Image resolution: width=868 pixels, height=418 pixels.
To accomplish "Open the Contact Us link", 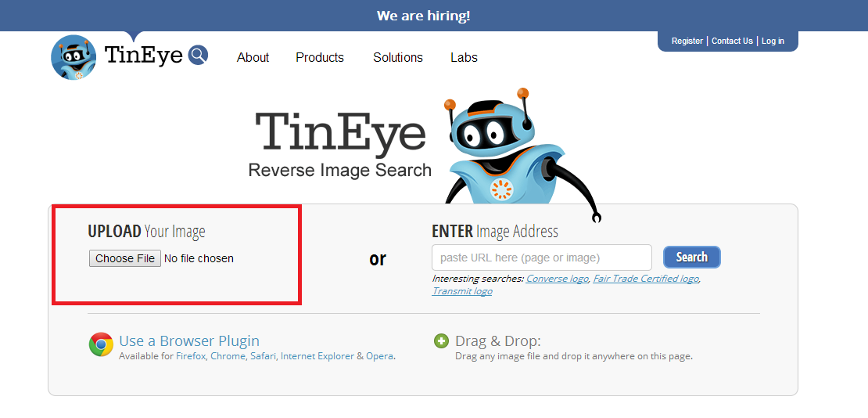I will tap(732, 41).
